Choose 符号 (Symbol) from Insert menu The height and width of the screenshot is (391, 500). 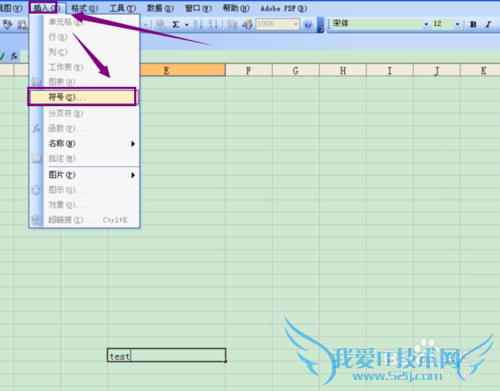coord(82,97)
